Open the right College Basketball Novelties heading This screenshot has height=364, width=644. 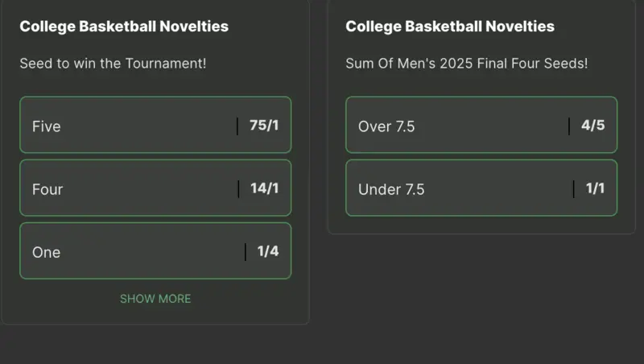[x=450, y=27]
